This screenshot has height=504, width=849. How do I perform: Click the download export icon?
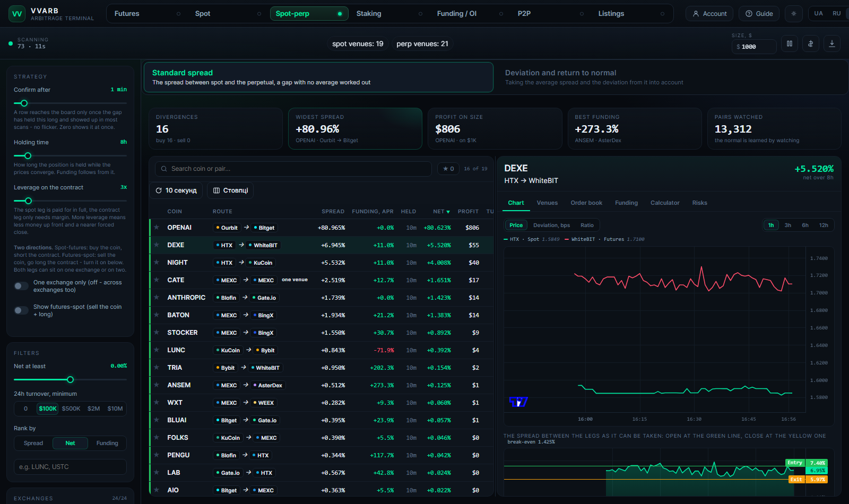tap(832, 44)
